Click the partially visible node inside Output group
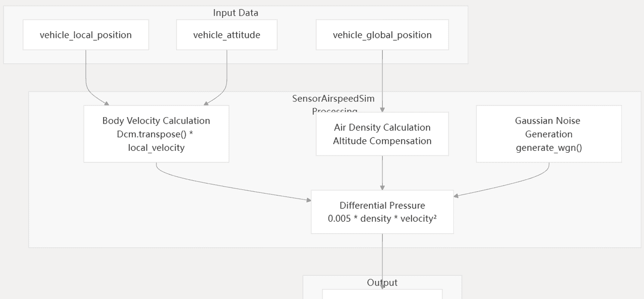 [x=382, y=294]
